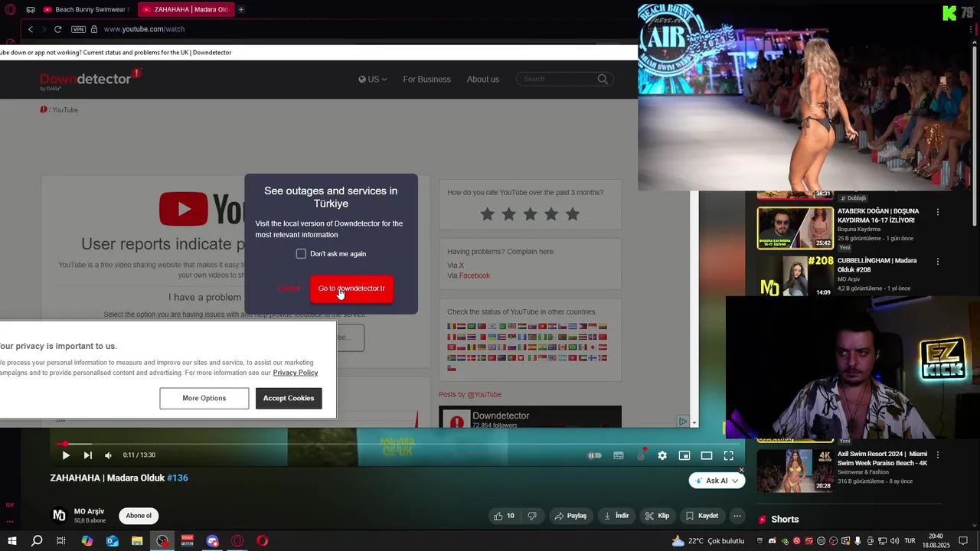Screen dimensions: 980x551
Task: Switch to the miniplayer
Action: point(684,455)
